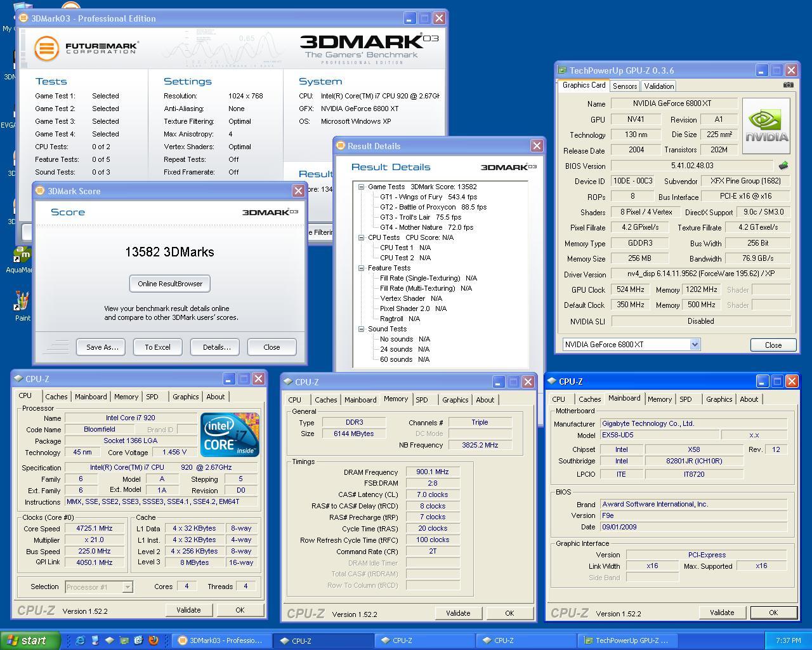Open the Caches tab in left CPU-Z window
Image resolution: width=812 pixels, height=650 pixels.
point(56,397)
